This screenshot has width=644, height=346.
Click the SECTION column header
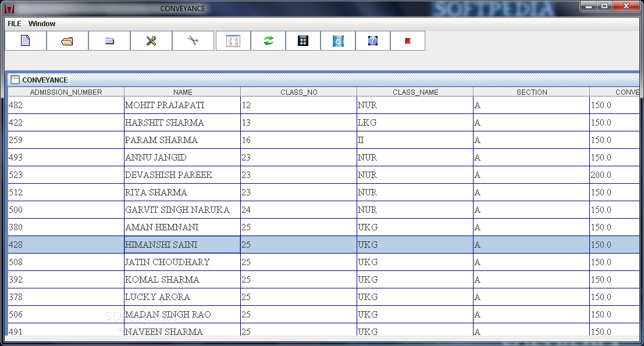(x=532, y=92)
